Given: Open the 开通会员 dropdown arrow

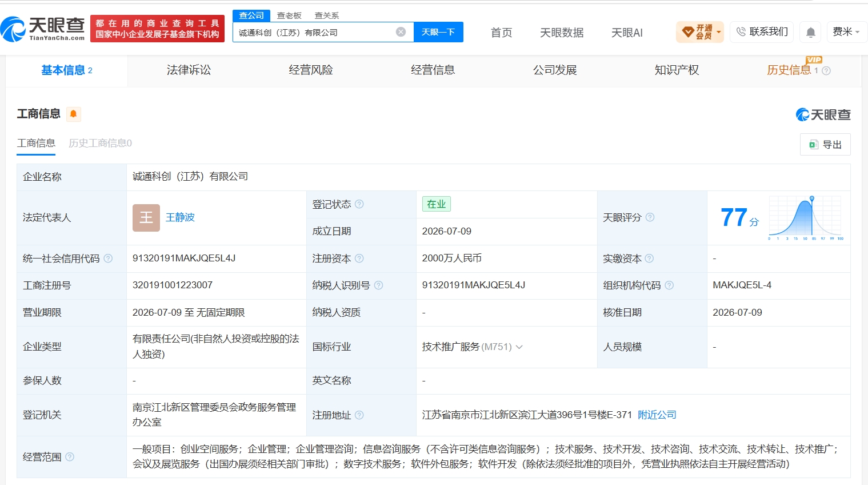Looking at the screenshot, I should [x=718, y=32].
